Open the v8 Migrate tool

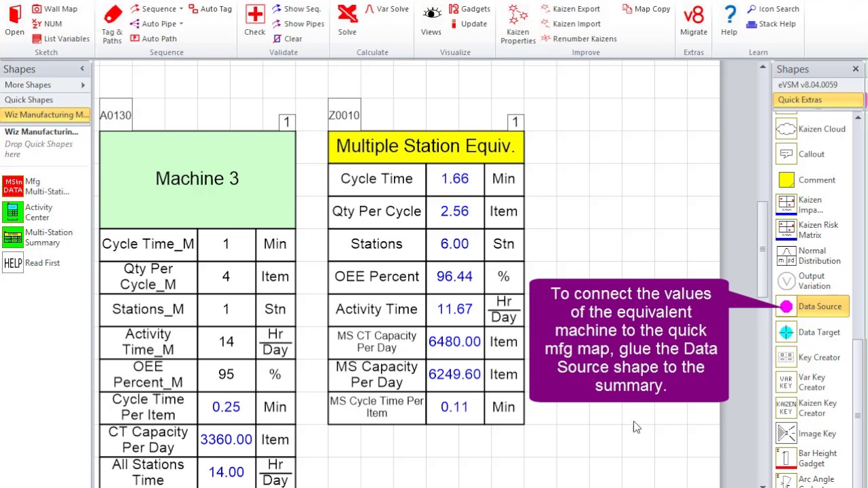coord(694,20)
